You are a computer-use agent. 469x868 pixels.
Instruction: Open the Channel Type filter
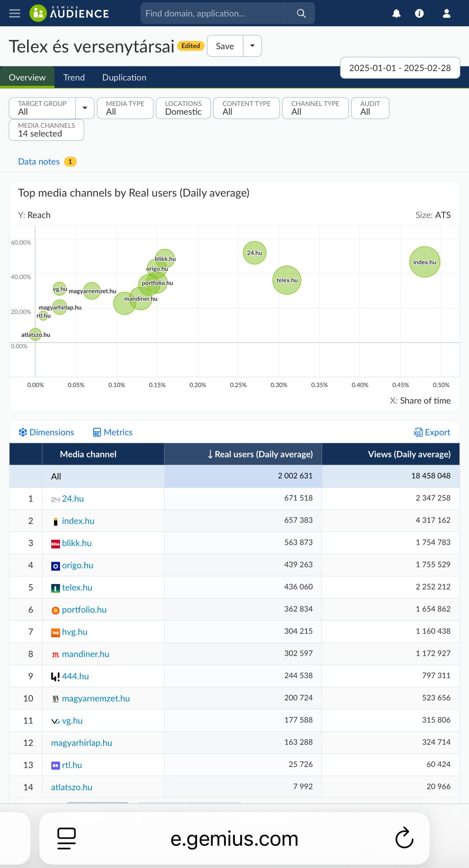315,108
